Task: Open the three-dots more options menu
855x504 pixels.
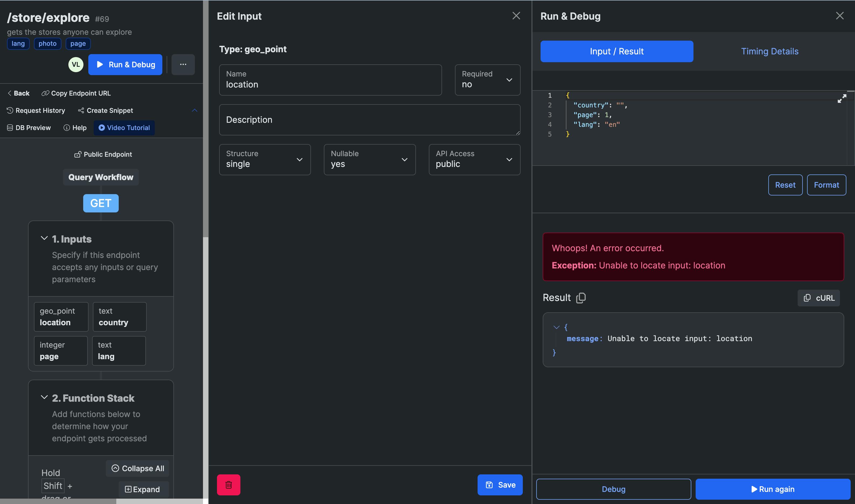Action: pyautogui.click(x=183, y=65)
